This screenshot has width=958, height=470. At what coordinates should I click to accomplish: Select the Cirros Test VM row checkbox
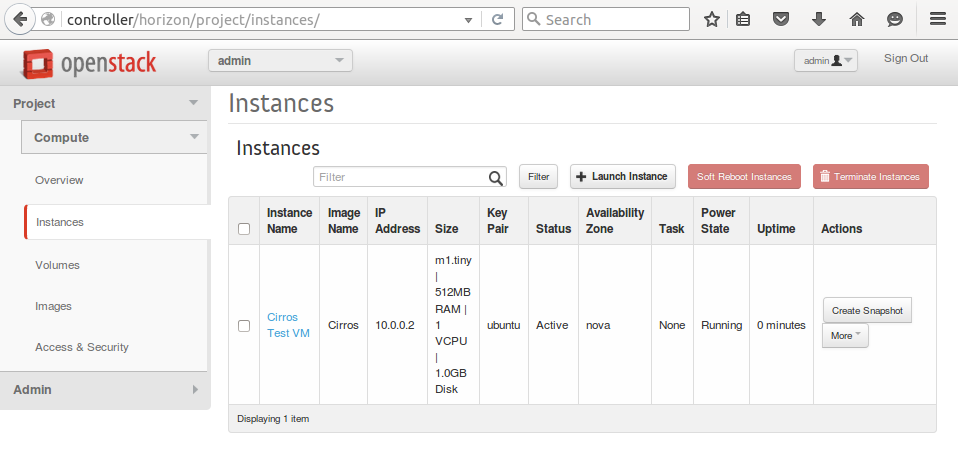pos(244,325)
